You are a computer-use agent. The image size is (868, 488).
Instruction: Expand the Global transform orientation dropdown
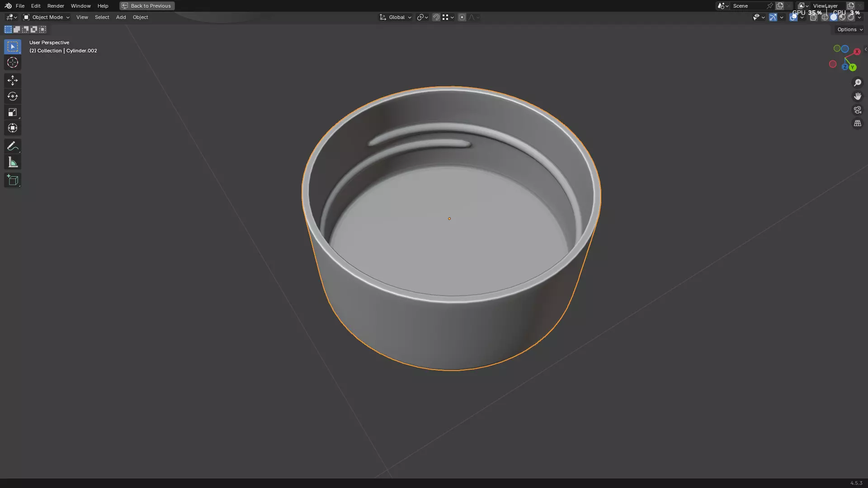coord(396,17)
